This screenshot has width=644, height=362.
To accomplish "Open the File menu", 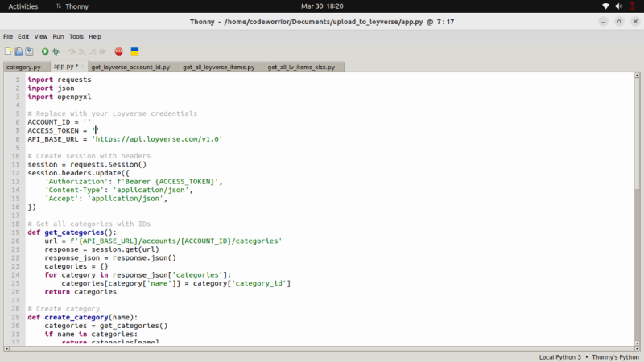I will pos(8,36).
